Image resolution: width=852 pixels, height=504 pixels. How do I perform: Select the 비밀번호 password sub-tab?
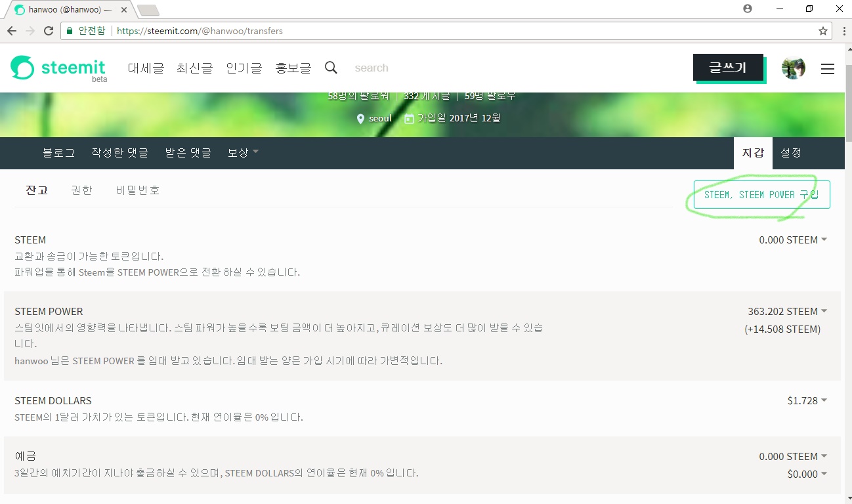click(x=138, y=190)
